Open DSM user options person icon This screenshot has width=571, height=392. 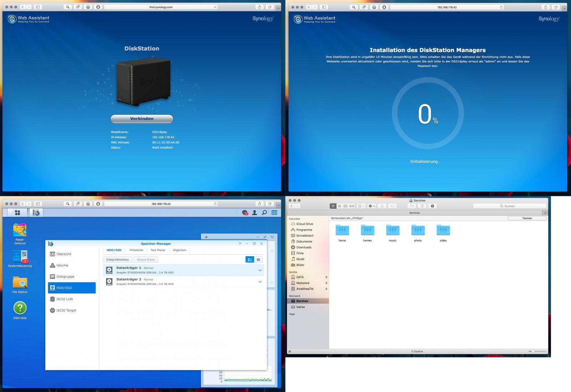point(254,212)
